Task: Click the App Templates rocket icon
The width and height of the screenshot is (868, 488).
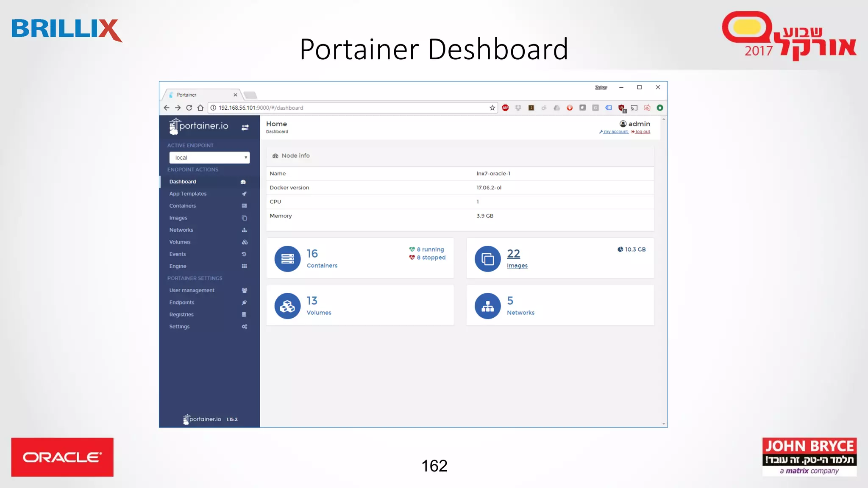Action: pos(244,194)
